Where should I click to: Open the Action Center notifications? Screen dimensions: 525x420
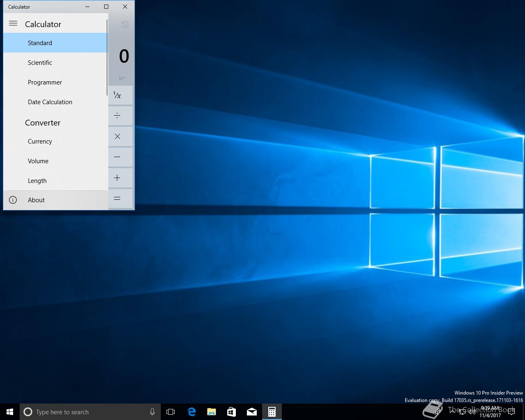coord(511,412)
